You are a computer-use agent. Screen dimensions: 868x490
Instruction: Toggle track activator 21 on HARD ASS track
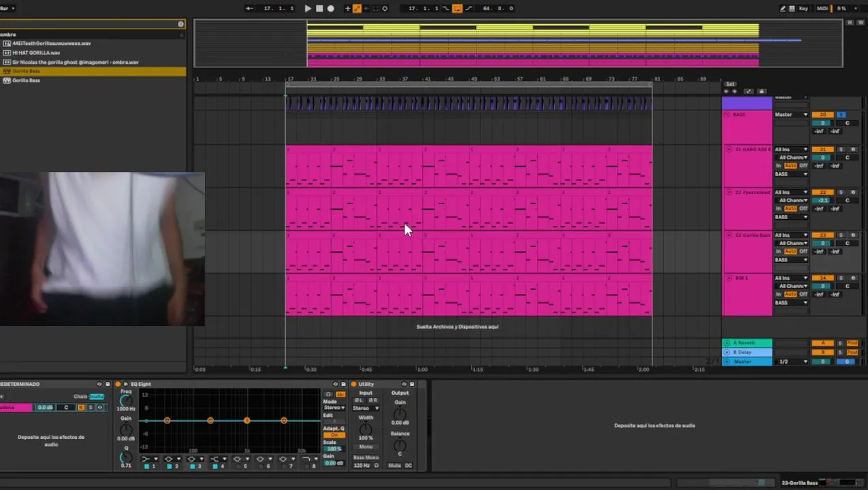(823, 149)
